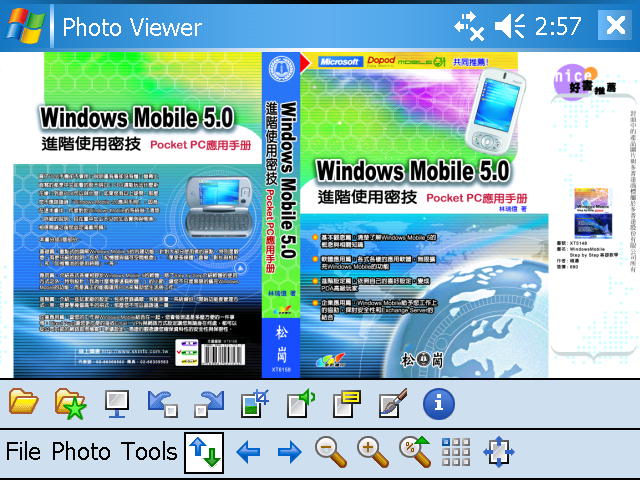This screenshot has height=480, width=640.
Task: Tap the displayed book cover photo
Action: pos(320,215)
